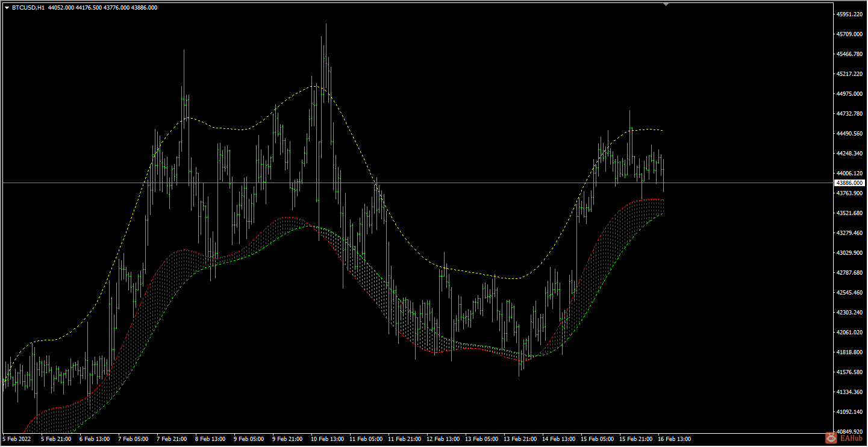Click price scale value 44248.340
Viewport: 868px width, 447px height.
(849, 153)
